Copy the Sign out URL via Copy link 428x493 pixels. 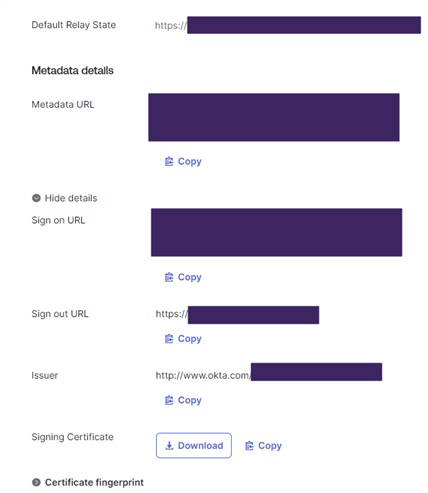click(183, 339)
